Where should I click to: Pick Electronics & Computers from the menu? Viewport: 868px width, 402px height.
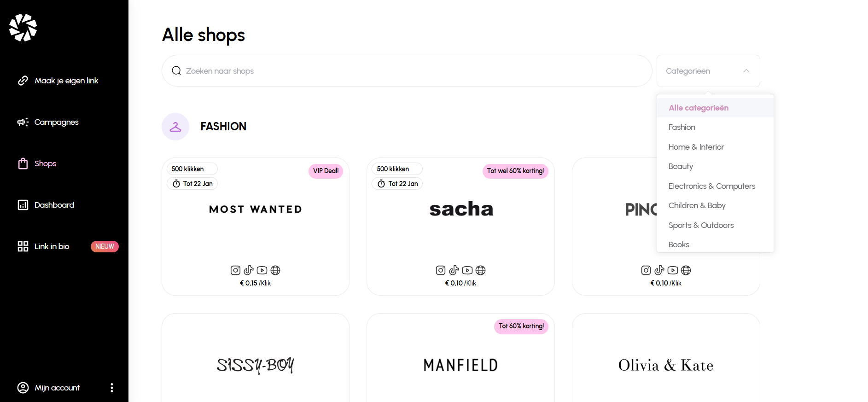click(x=712, y=186)
